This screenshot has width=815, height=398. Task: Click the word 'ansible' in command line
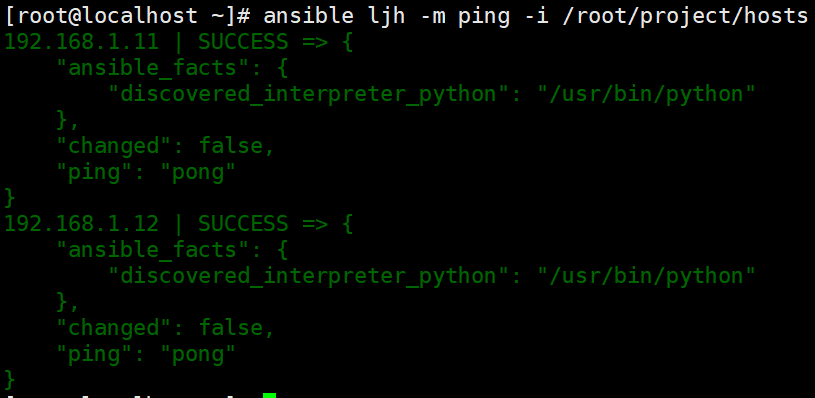(x=309, y=16)
